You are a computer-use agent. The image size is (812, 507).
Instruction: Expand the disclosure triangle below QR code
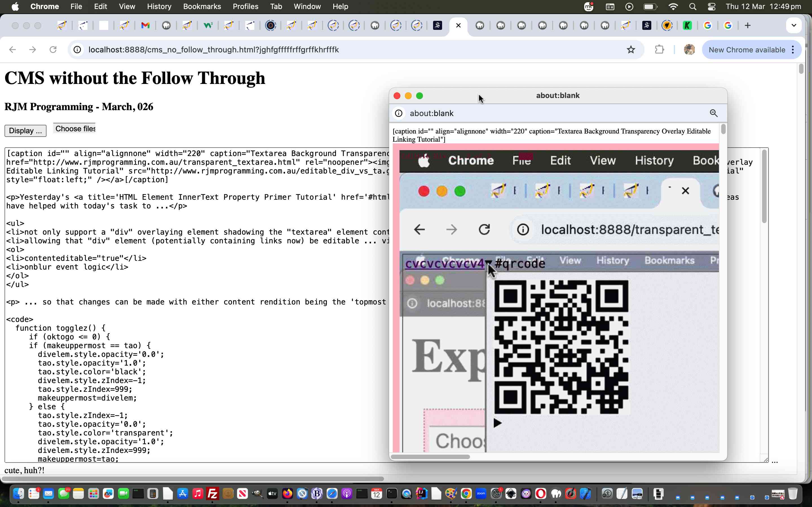click(497, 423)
